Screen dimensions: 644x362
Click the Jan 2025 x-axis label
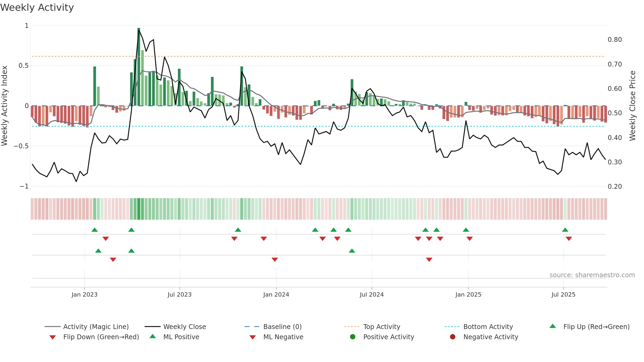pyautogui.click(x=468, y=294)
